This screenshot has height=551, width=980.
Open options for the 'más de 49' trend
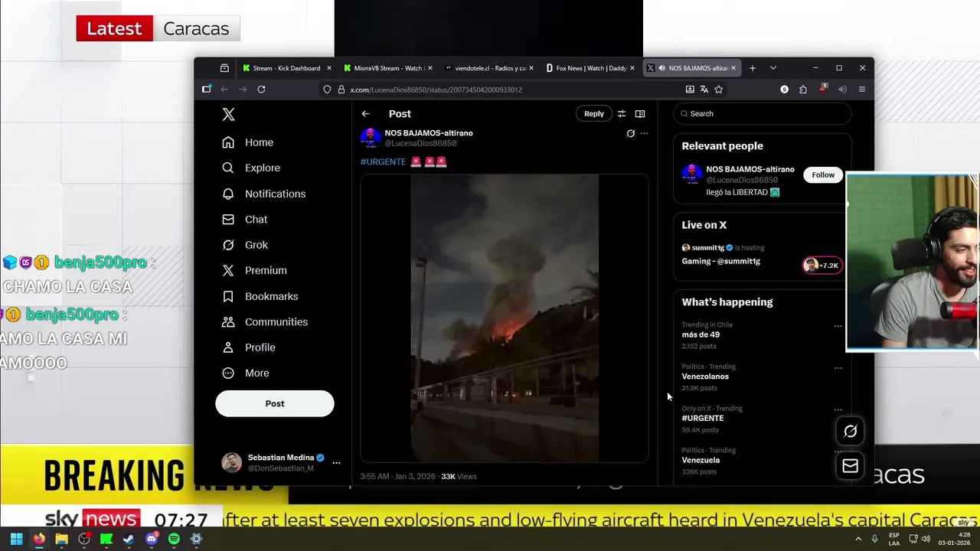838,326
